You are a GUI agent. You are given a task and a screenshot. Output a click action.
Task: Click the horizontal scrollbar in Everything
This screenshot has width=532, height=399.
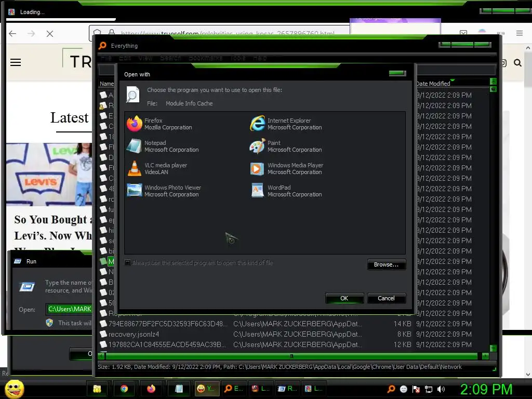(x=291, y=356)
